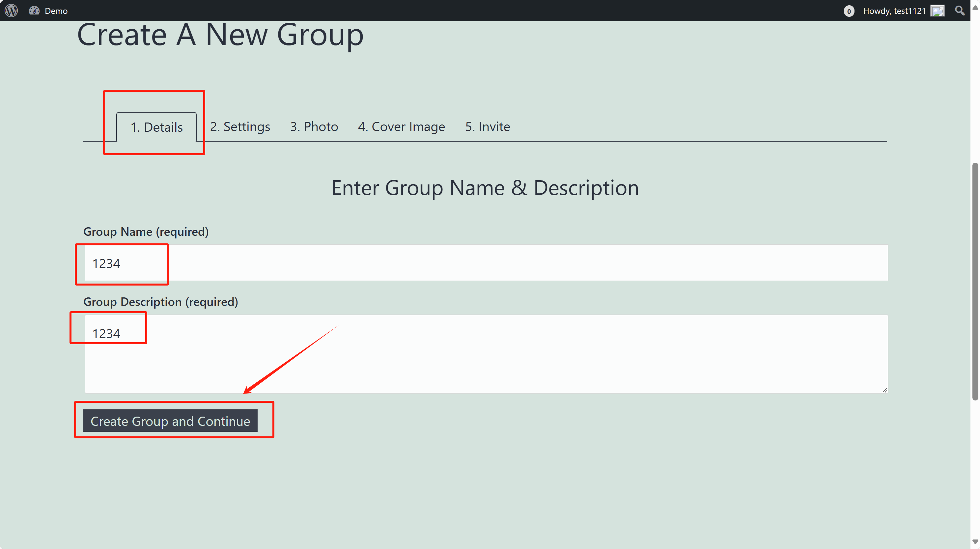Click the vertical scrollbar thumb
Viewport: 980px width, 549px height.
(x=975, y=282)
